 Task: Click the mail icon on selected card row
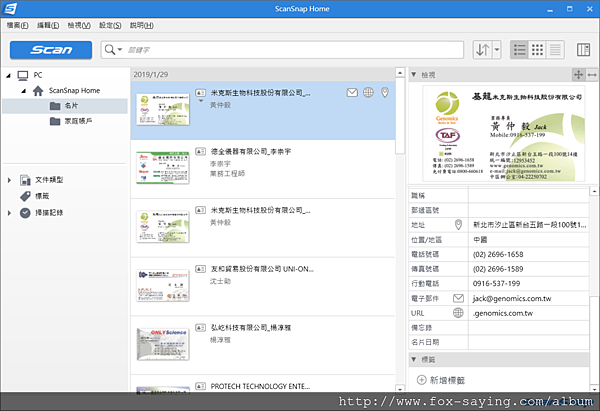coord(352,92)
